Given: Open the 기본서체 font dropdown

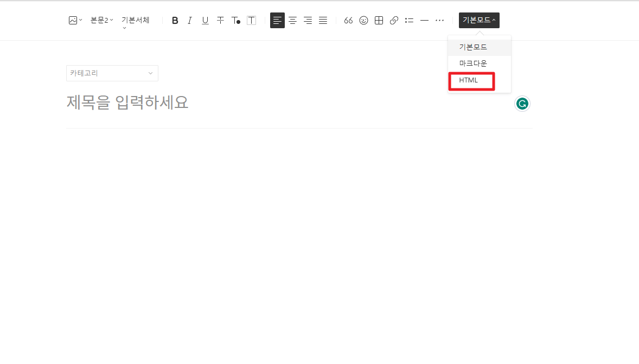Looking at the screenshot, I should (135, 20).
